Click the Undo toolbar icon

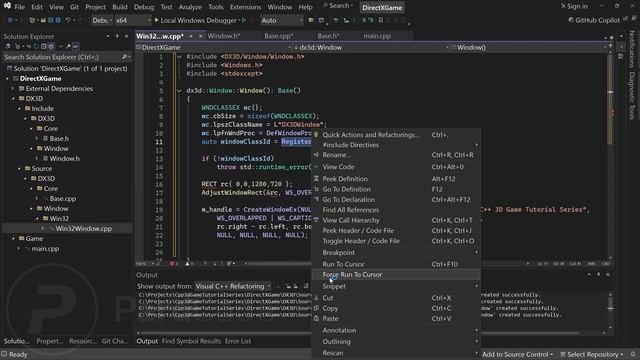[68, 20]
